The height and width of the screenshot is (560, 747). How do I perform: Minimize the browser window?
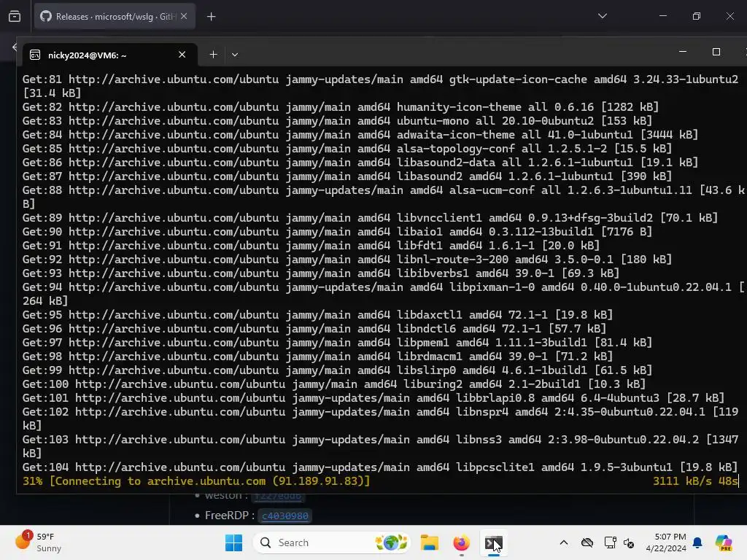pos(662,16)
